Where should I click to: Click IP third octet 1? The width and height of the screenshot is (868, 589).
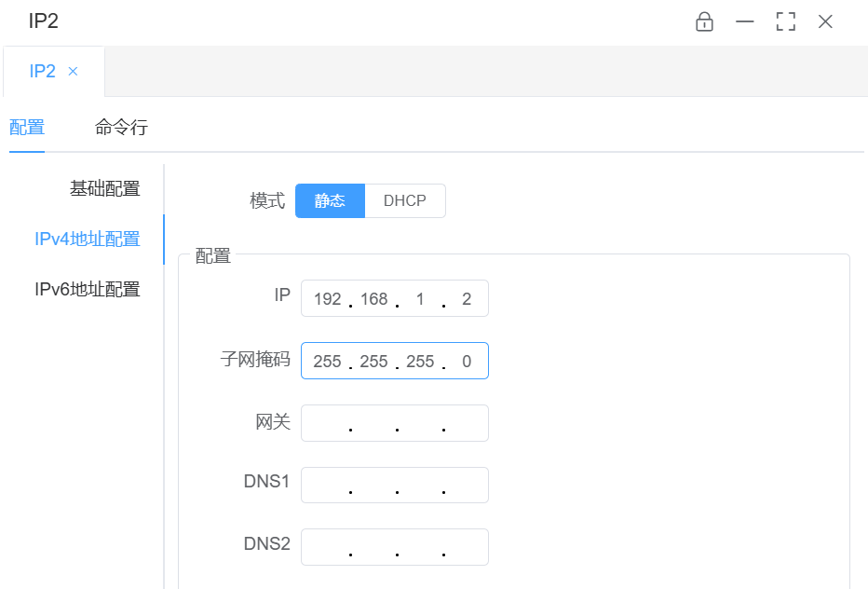coord(420,299)
